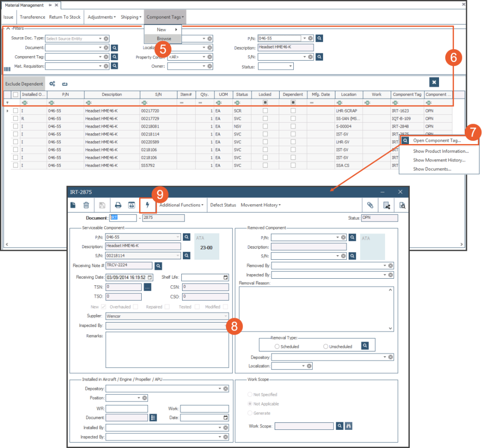Choose Open Component Tag from context menu
Viewport: 482px width, 448px height.
pos(437,140)
